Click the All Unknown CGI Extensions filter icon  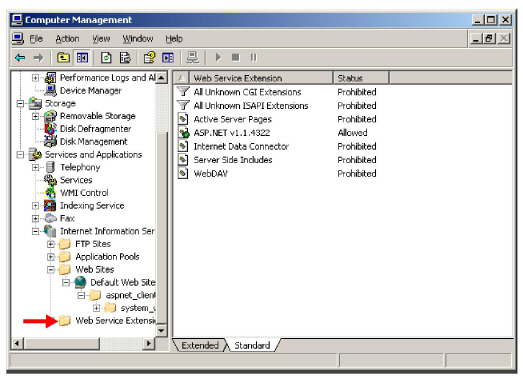click(183, 92)
